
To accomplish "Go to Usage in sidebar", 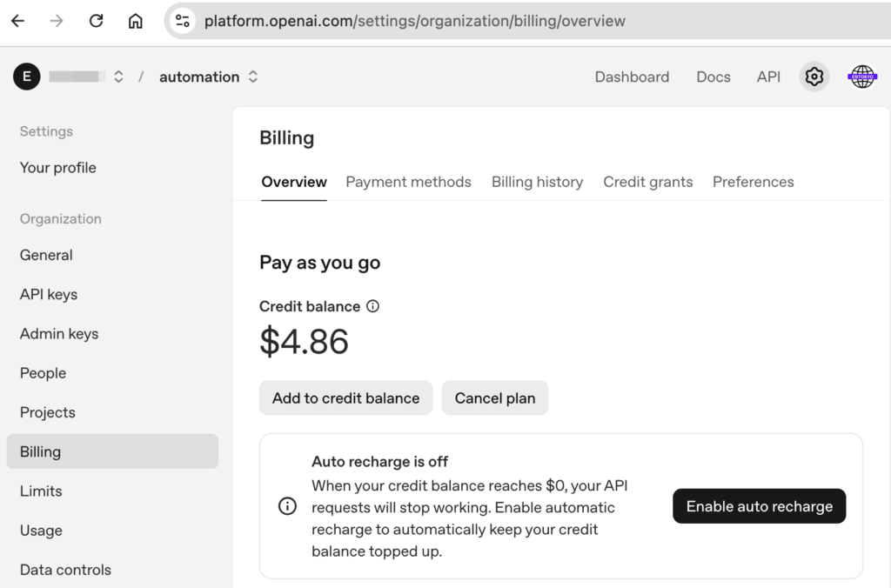I will (41, 531).
